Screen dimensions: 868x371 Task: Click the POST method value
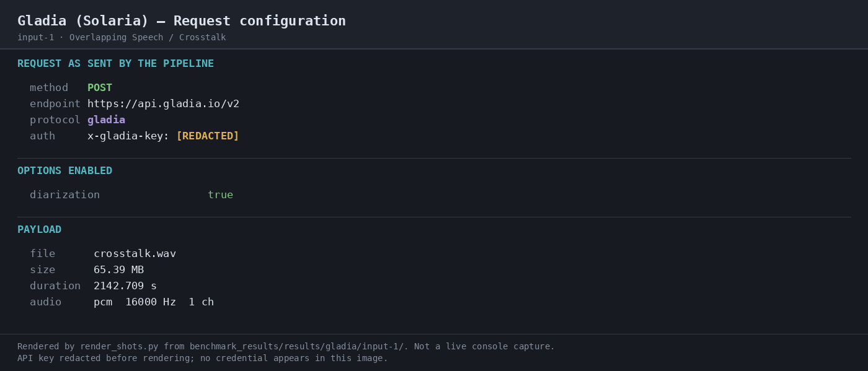tap(100, 88)
